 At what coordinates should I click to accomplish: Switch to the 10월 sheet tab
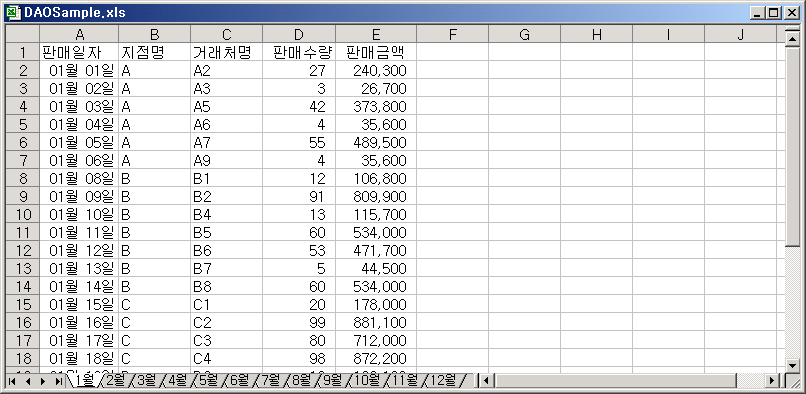[x=366, y=380]
